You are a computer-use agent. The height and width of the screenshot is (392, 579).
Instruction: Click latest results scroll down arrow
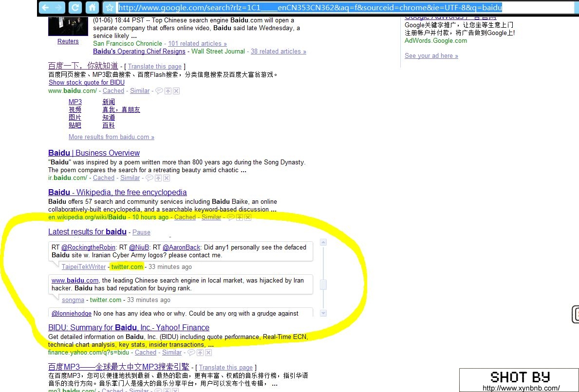(323, 313)
